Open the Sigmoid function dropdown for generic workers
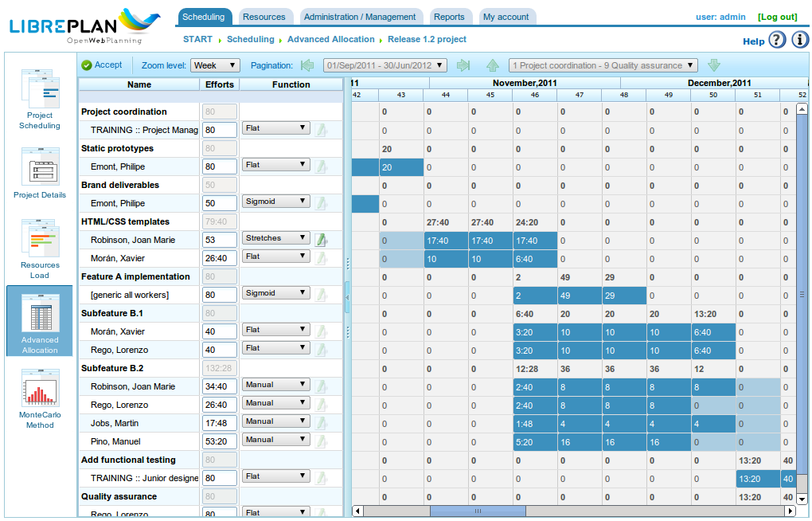This screenshot has height=521, width=812. [x=276, y=293]
